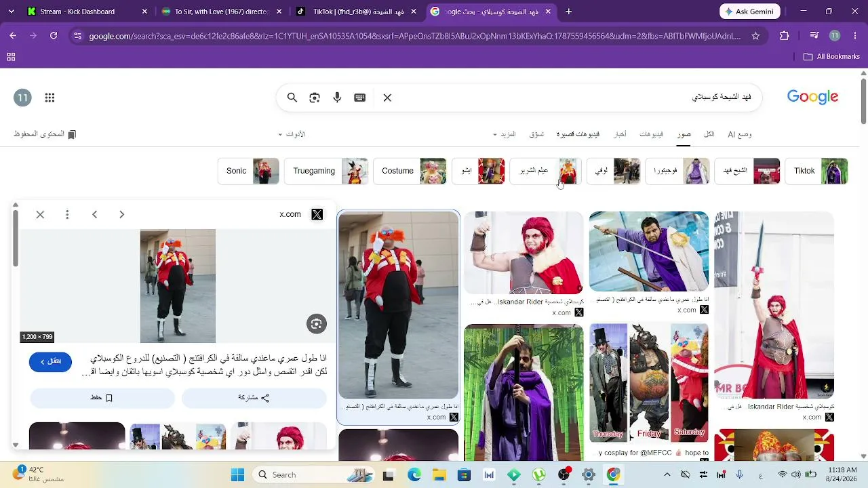Open المحتوى المحفوظ saved content link
Screen dimensions: 868x488
[45, 134]
